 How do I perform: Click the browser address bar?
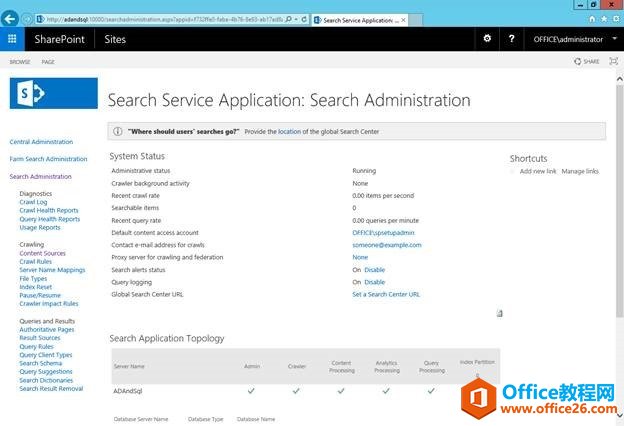(x=160, y=19)
